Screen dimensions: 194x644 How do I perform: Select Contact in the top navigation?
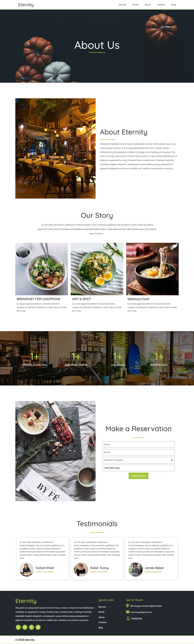tap(161, 5)
